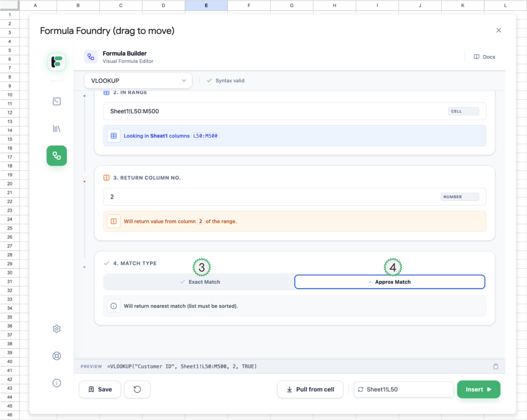Click the CELL type selector badge
This screenshot has height=420, width=527.
click(463, 111)
